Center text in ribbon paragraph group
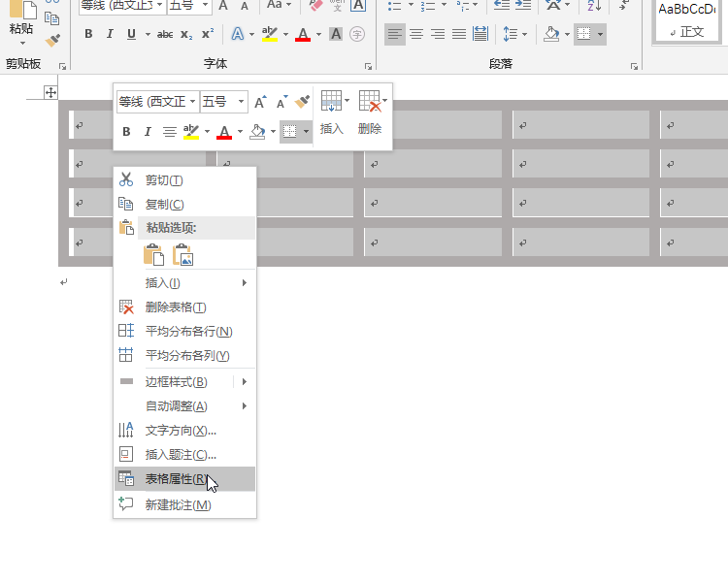The height and width of the screenshot is (582, 728). (x=416, y=34)
